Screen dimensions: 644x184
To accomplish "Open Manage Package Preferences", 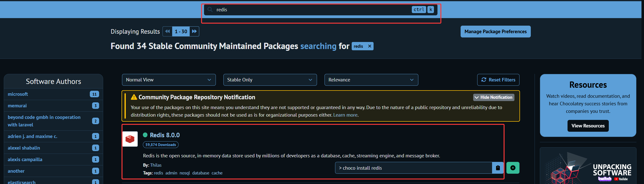I will (x=496, y=32).
